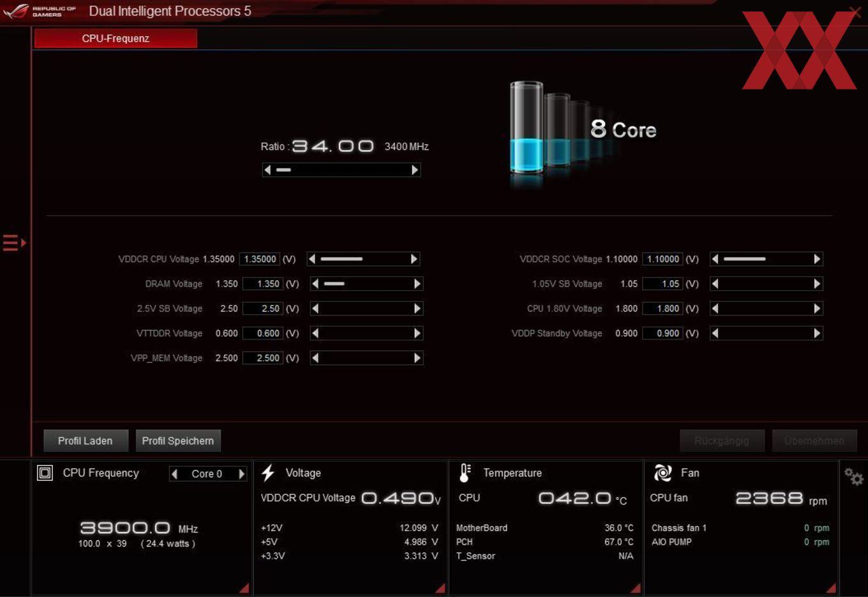Click the Rückgängig button
Viewport: 868px width, 597px height.
click(x=722, y=441)
